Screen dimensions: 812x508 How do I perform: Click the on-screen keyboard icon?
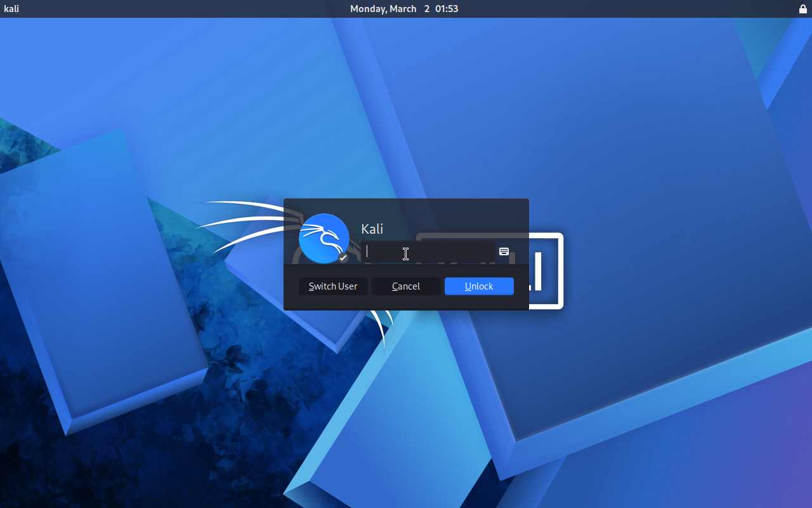(504, 251)
